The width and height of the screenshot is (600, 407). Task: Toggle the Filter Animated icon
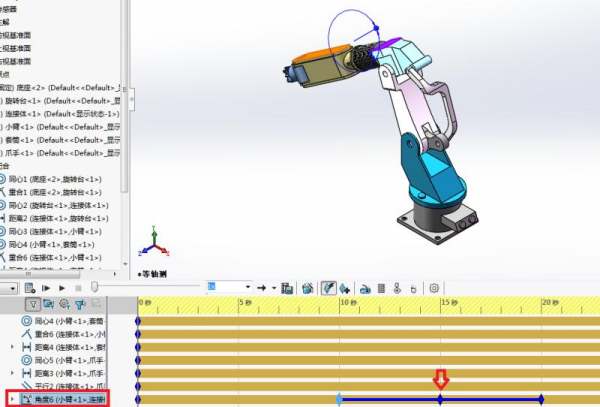[49, 303]
